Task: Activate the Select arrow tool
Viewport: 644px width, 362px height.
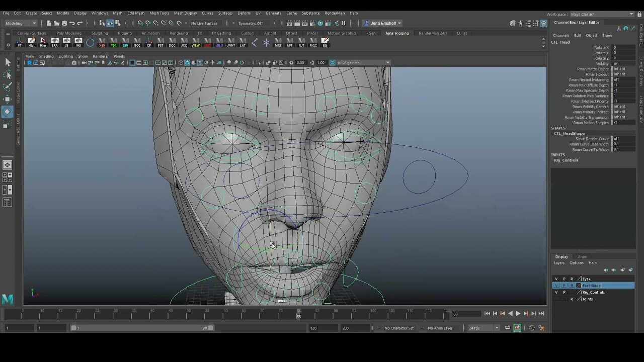Action: pyautogui.click(x=7, y=62)
